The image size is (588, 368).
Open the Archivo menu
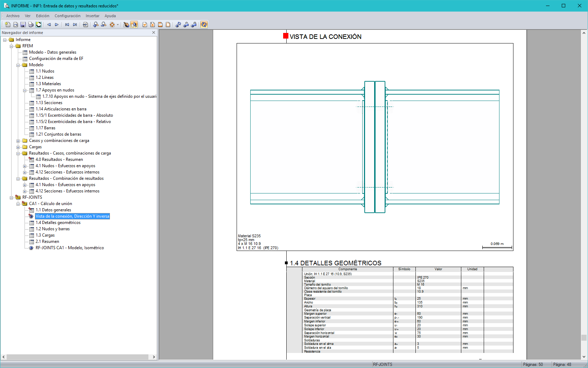[13, 16]
